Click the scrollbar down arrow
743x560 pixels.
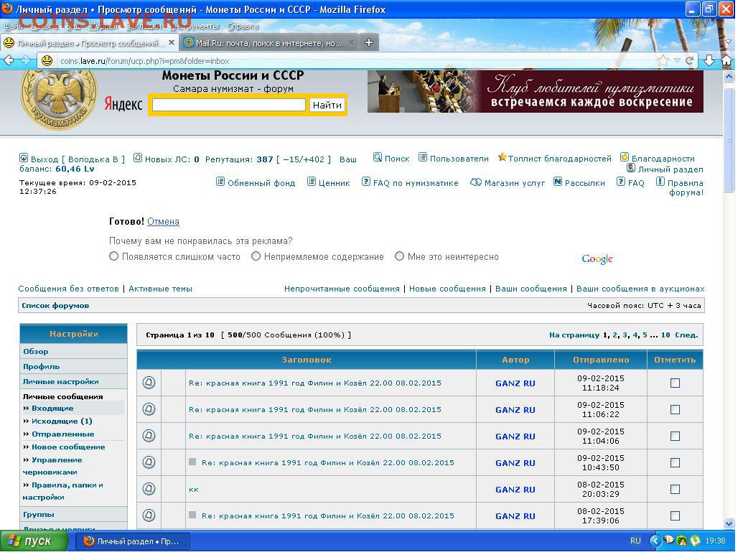point(729,523)
